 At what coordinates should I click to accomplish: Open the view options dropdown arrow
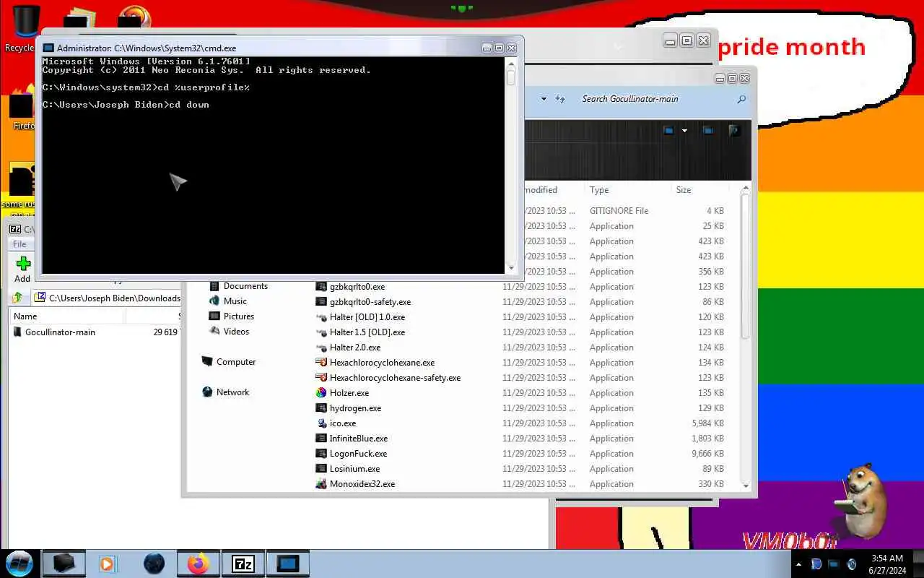(x=684, y=131)
